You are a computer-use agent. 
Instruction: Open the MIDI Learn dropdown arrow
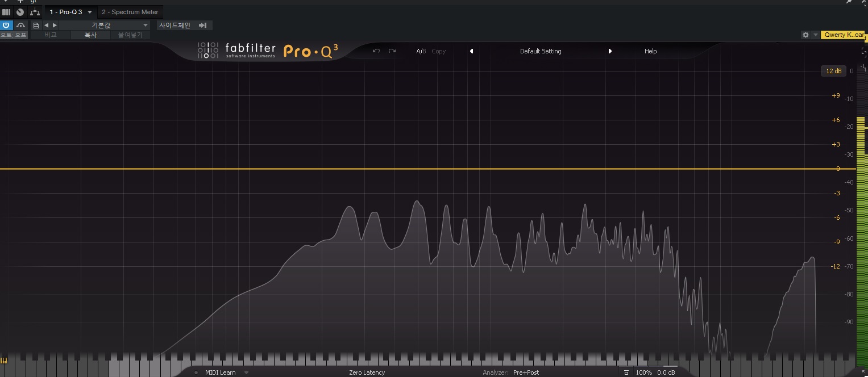click(x=247, y=372)
